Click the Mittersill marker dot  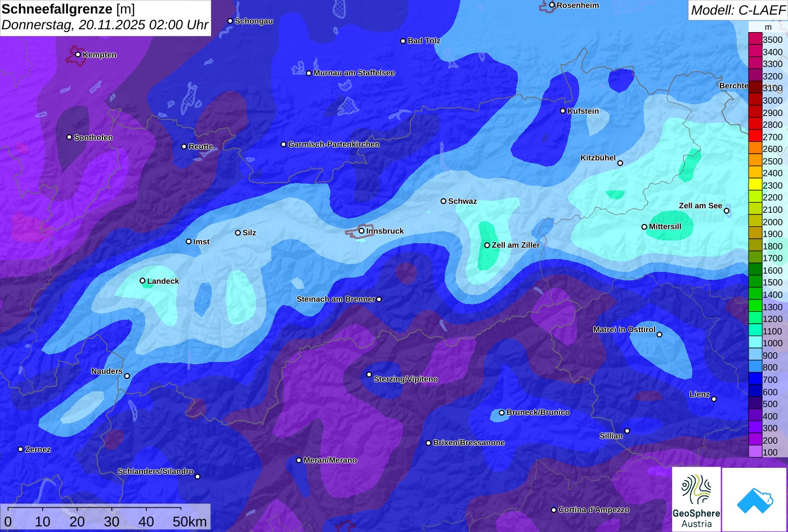644,227
